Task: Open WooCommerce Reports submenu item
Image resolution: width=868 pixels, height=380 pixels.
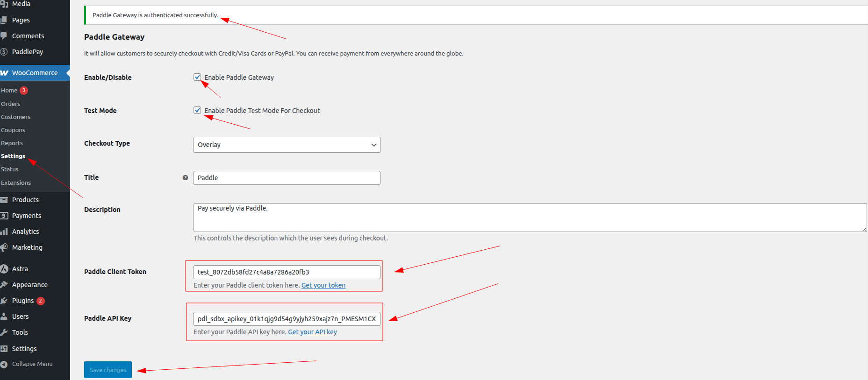Action: tap(12, 143)
